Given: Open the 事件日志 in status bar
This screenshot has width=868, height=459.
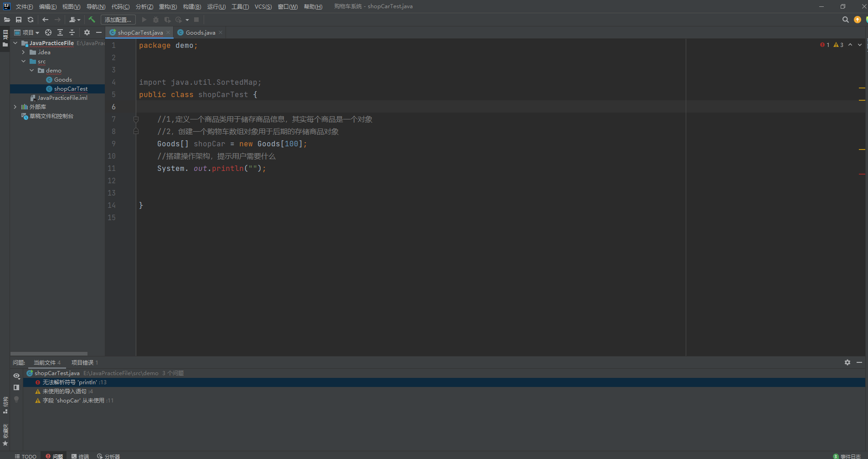Looking at the screenshot, I should [x=847, y=456].
